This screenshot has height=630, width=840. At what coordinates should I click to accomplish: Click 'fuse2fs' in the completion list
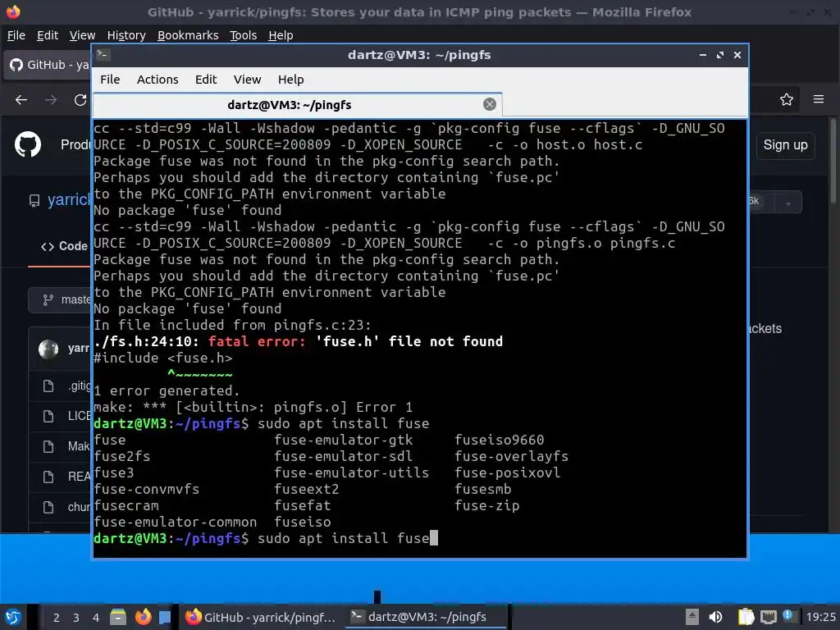pyautogui.click(x=122, y=456)
